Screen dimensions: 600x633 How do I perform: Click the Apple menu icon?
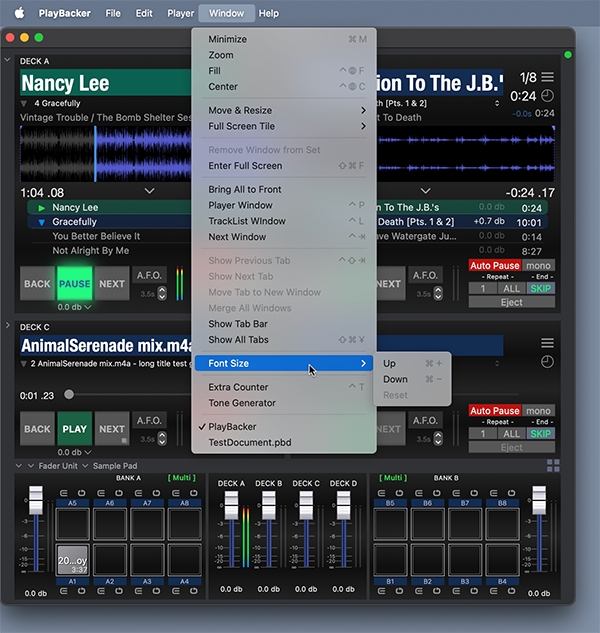click(18, 13)
